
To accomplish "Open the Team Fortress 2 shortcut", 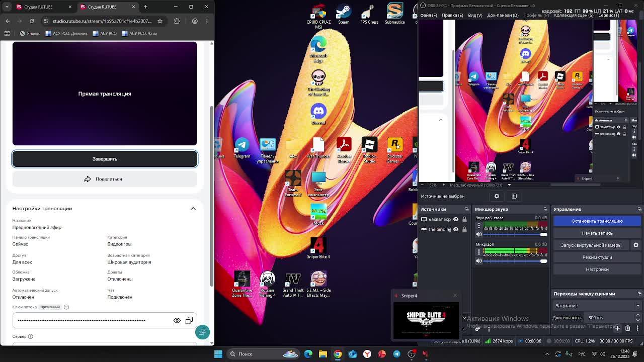I will (293, 184).
